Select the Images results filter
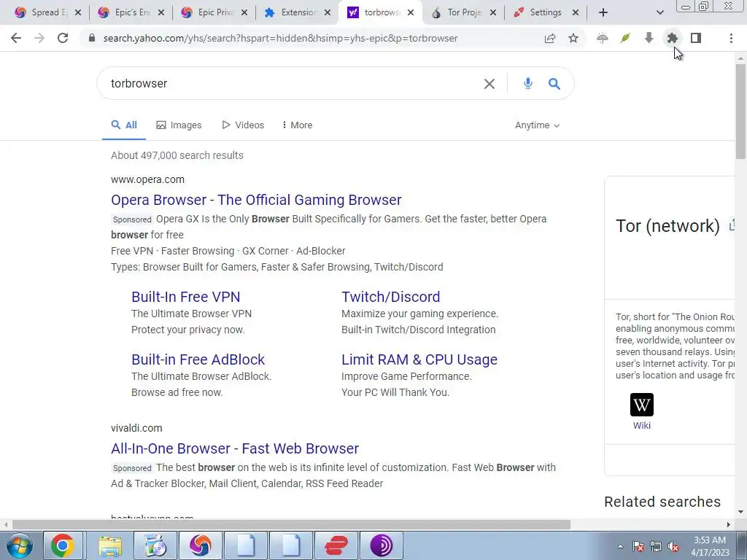This screenshot has width=747, height=560. (x=179, y=125)
